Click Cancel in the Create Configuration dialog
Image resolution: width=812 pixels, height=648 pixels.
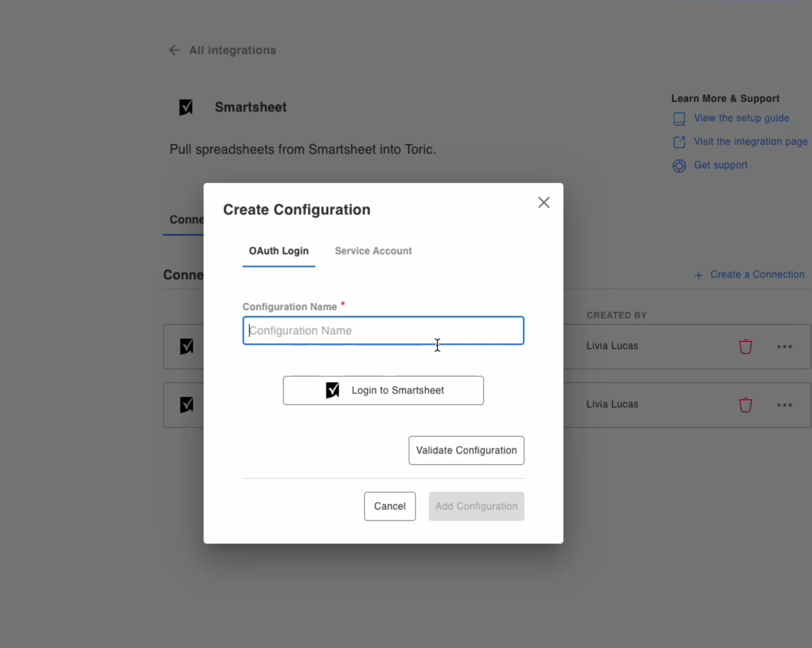click(390, 506)
